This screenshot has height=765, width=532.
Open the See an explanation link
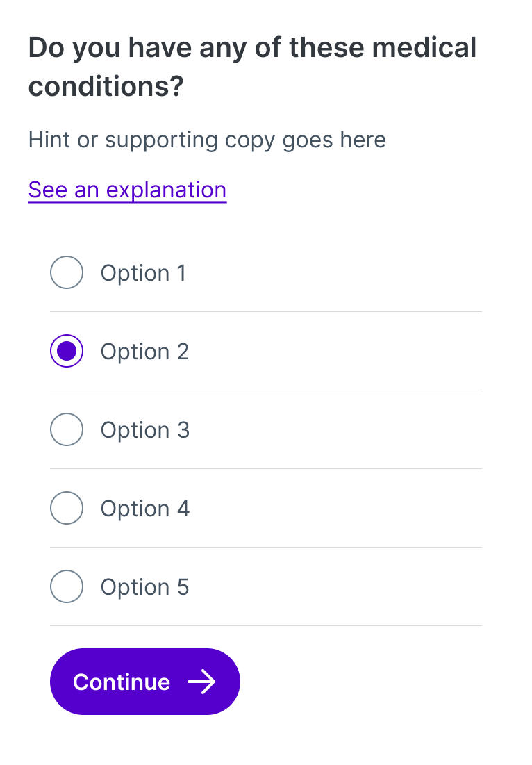point(127,189)
